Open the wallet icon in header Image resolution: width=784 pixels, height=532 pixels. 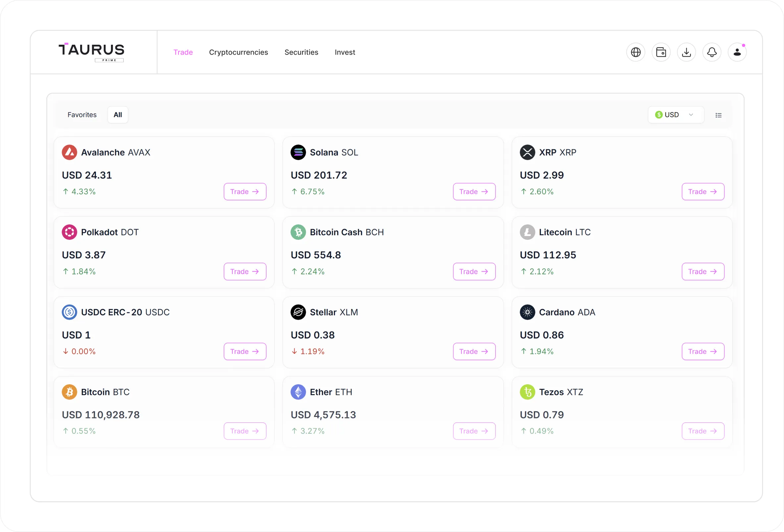(661, 52)
